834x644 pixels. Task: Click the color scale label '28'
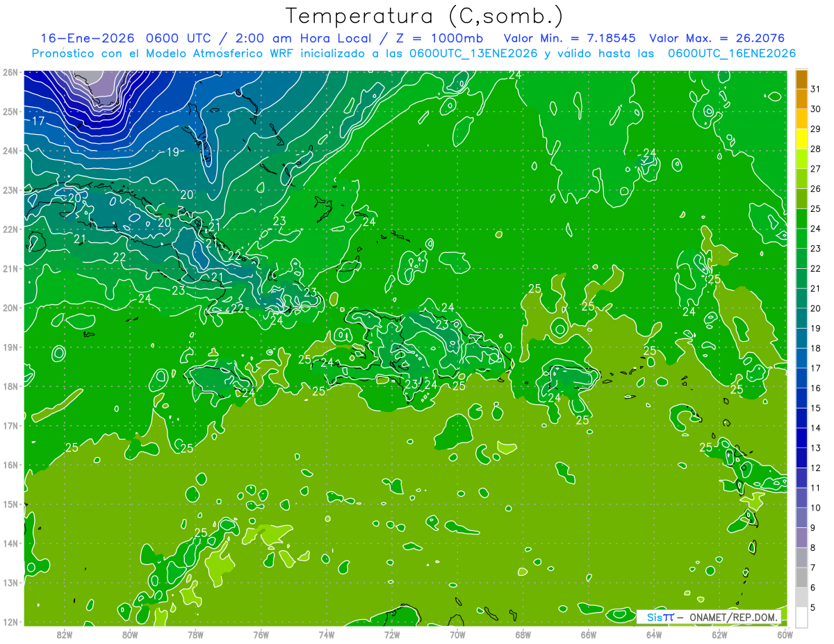coord(816,149)
